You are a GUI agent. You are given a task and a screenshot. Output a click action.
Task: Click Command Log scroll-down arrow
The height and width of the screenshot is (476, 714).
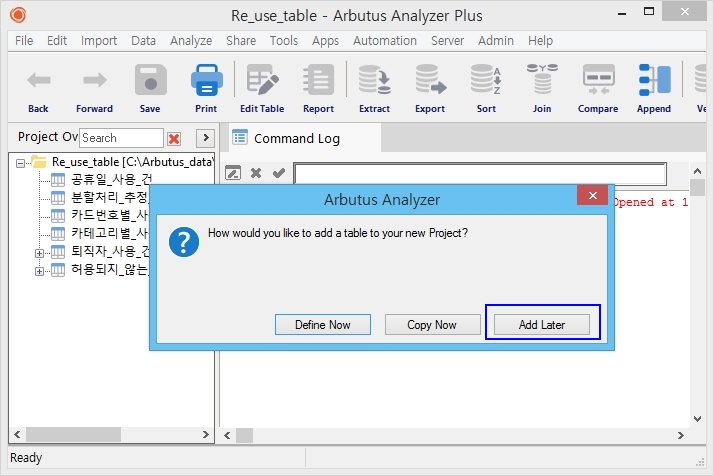(x=697, y=419)
